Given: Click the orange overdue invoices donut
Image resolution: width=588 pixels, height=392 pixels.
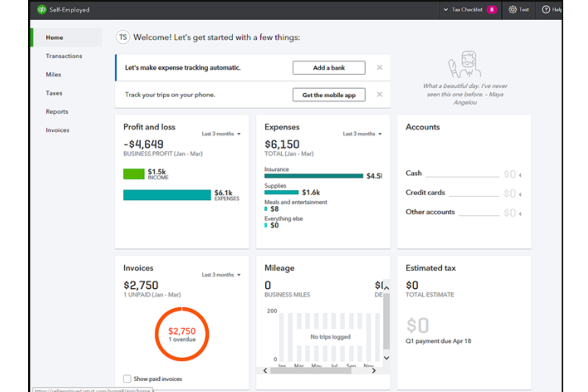Looking at the screenshot, I should point(182,334).
